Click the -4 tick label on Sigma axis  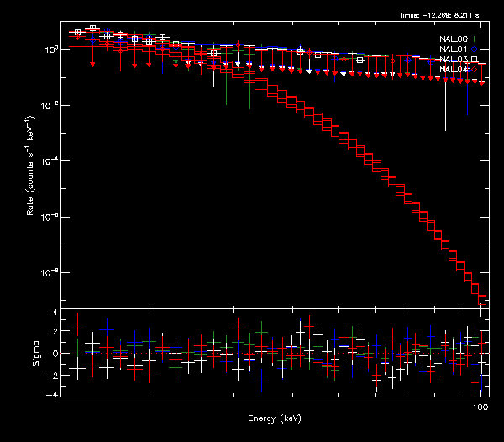tap(52, 393)
